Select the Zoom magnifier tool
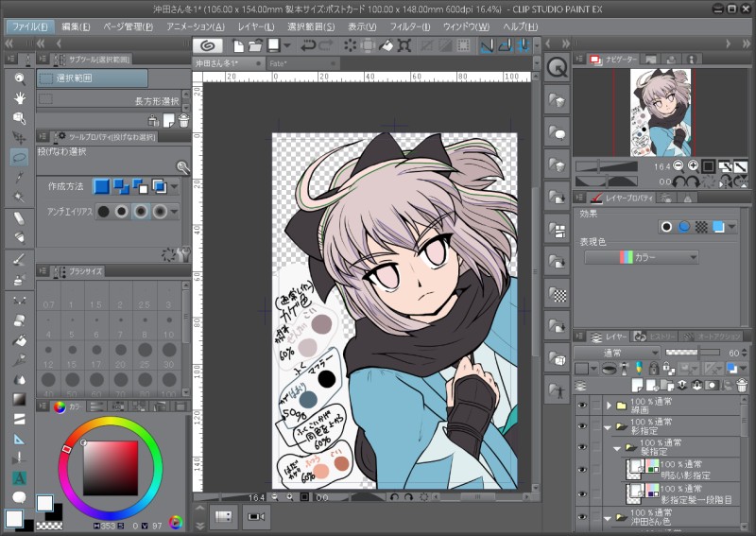Screen dimensions: 756x536 [19, 78]
